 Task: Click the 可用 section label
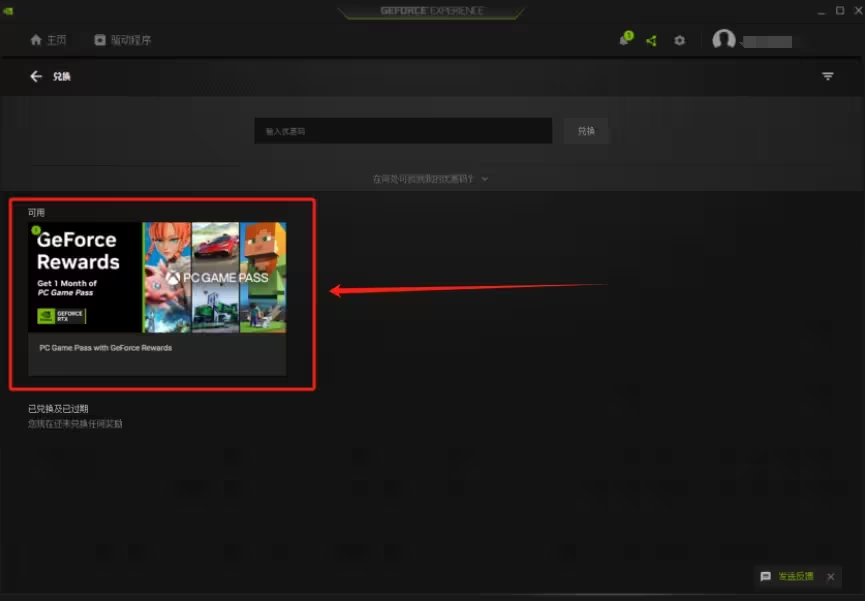click(x=36, y=212)
